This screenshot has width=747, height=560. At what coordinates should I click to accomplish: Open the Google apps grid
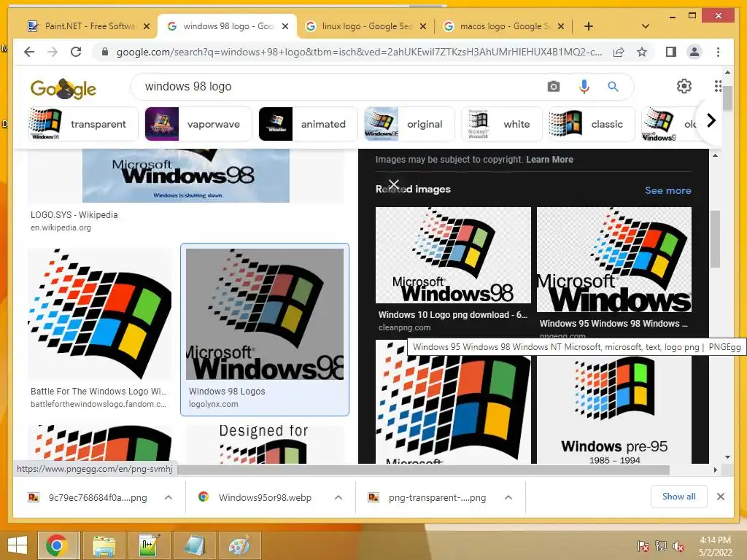718,86
